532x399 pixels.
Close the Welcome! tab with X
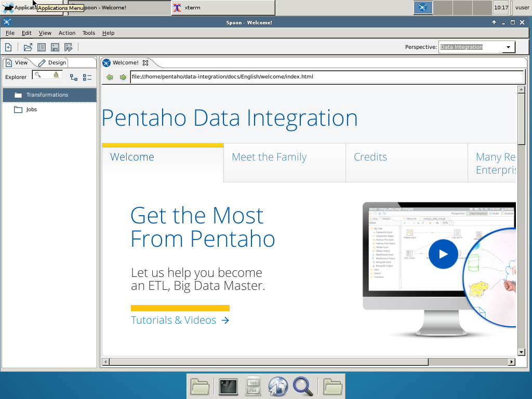click(145, 63)
